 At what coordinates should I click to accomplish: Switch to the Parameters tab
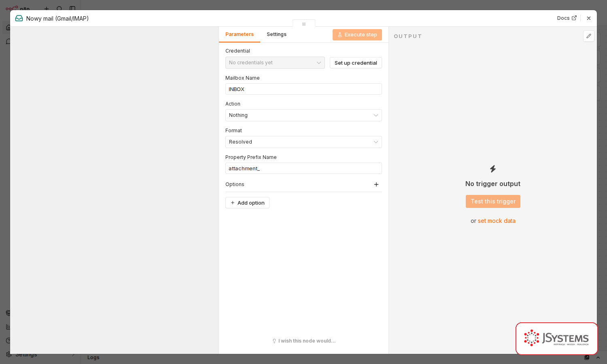[x=240, y=34]
